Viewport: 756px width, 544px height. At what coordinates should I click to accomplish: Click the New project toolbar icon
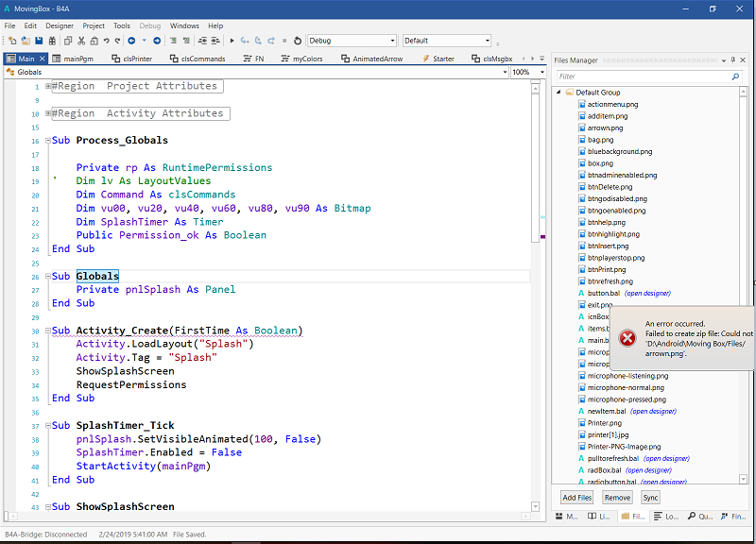pyautogui.click(x=12, y=41)
